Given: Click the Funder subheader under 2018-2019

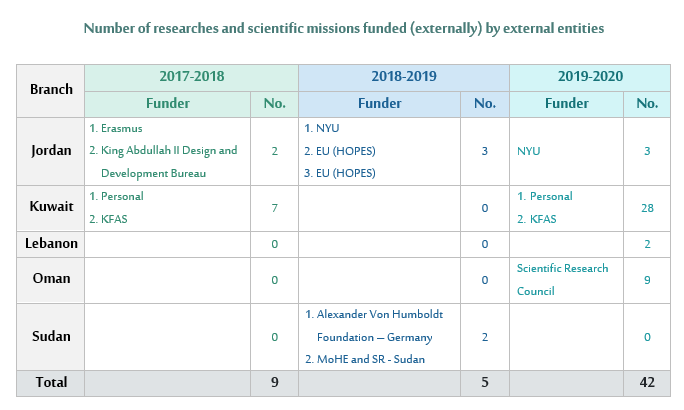Looking at the screenshot, I should [379, 103].
